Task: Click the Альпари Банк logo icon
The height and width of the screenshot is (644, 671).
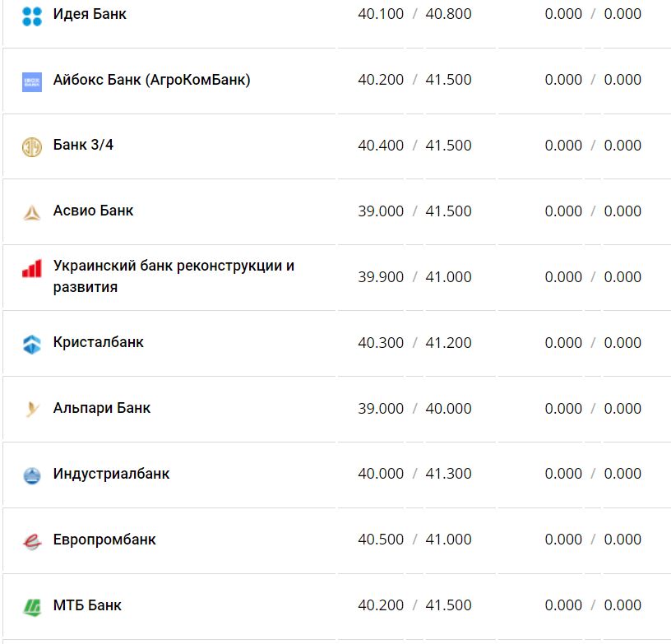Action: click(31, 409)
